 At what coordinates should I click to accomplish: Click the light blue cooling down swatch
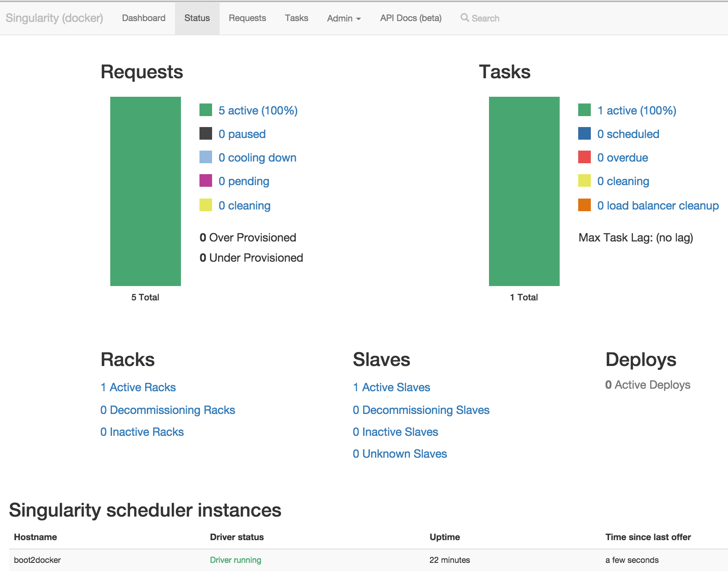coord(206,157)
